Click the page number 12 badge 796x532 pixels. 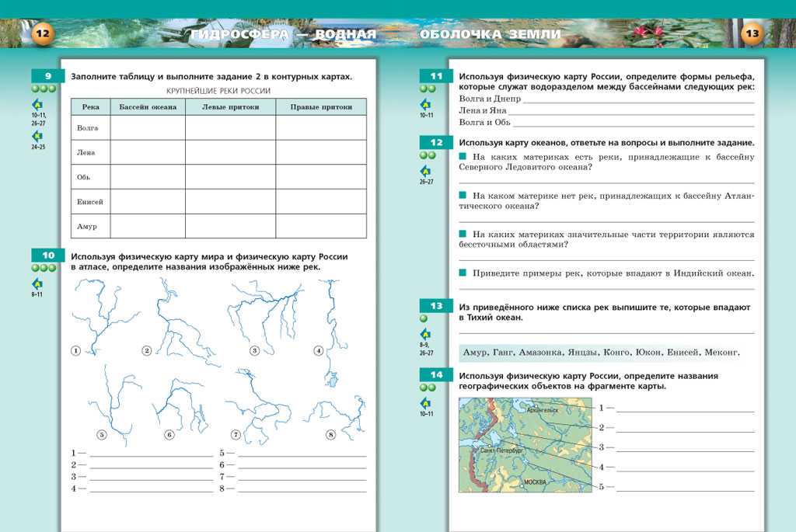pyautogui.click(x=43, y=34)
